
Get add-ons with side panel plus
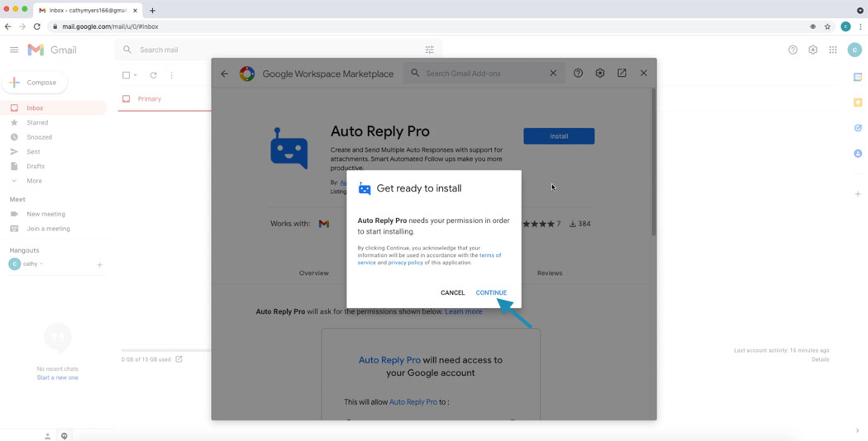point(857,194)
